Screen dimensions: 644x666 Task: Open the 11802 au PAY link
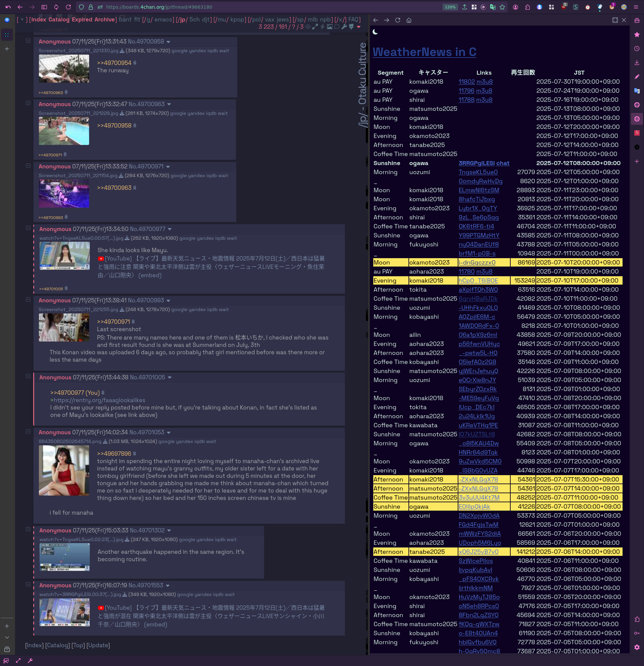(x=466, y=82)
